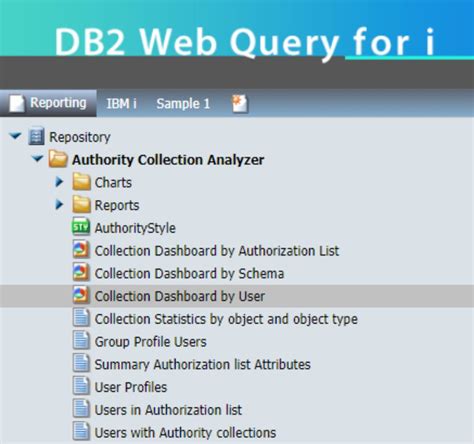Click the DB2 Web Query for i banner title
The height and width of the screenshot is (444, 474).
pyautogui.click(x=245, y=43)
